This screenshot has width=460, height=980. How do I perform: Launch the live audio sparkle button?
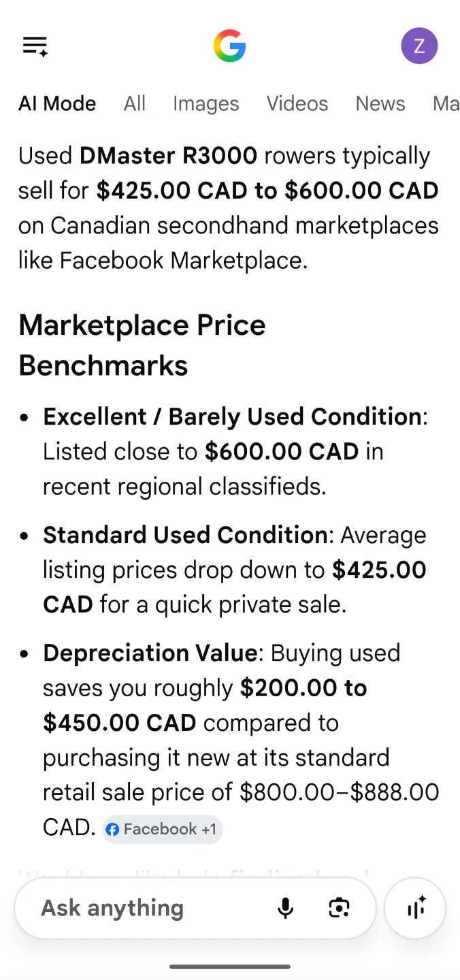coord(415,908)
